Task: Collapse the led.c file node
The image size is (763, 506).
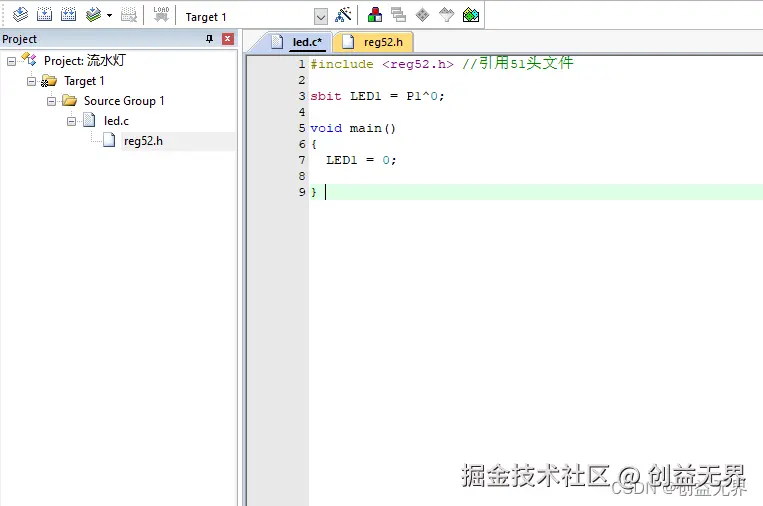Action: tap(72, 121)
